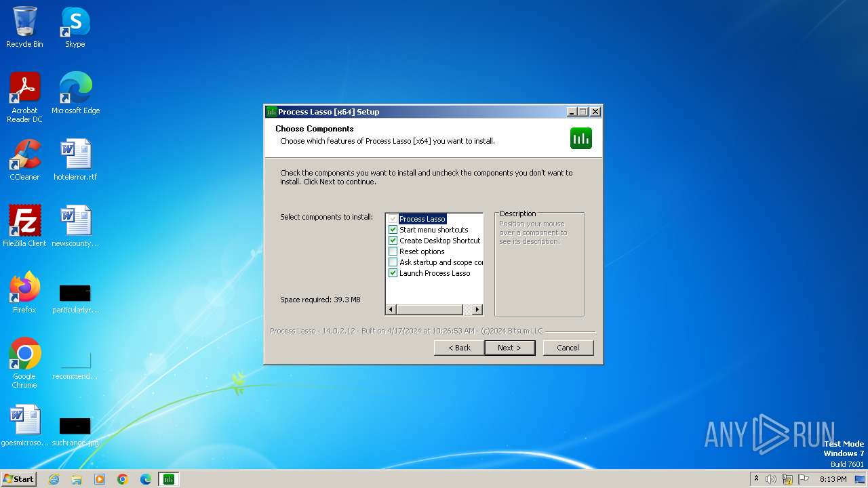Go back with the Back button
Viewport: 868px width, 488px height.
(459, 348)
